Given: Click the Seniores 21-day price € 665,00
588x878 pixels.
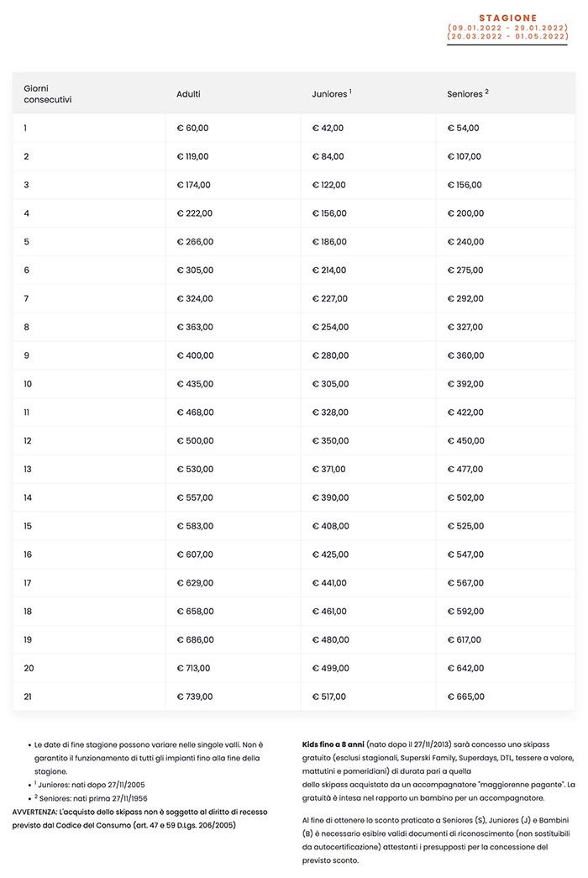Looking at the screenshot, I should click(465, 697).
